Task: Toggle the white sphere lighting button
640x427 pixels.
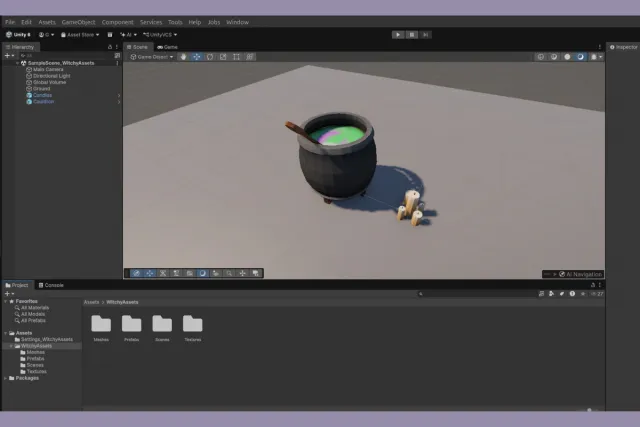Action: tap(567, 57)
